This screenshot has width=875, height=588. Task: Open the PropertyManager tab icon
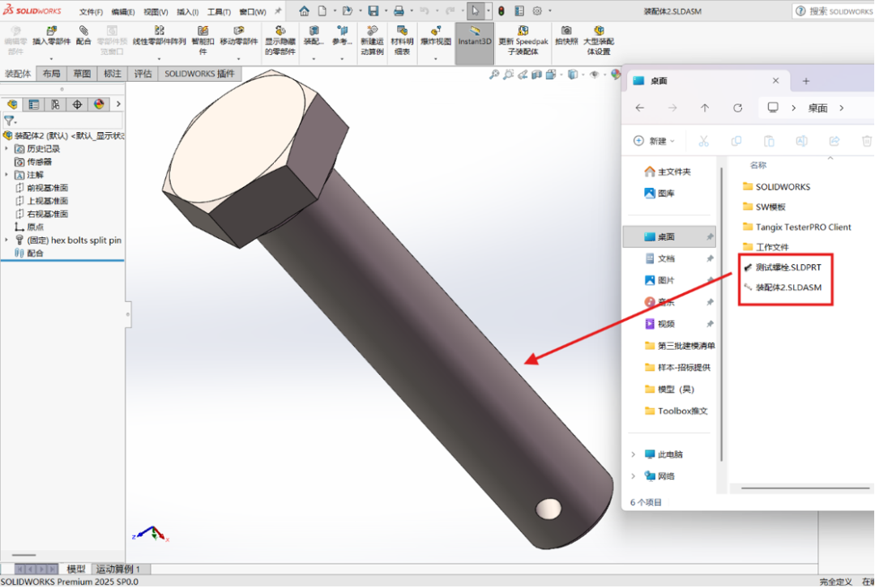pos(33,104)
